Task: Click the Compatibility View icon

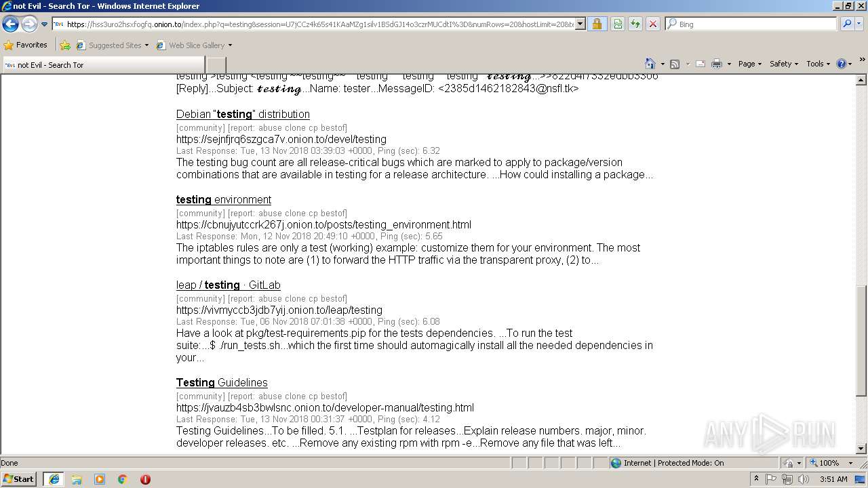Action: coord(618,24)
